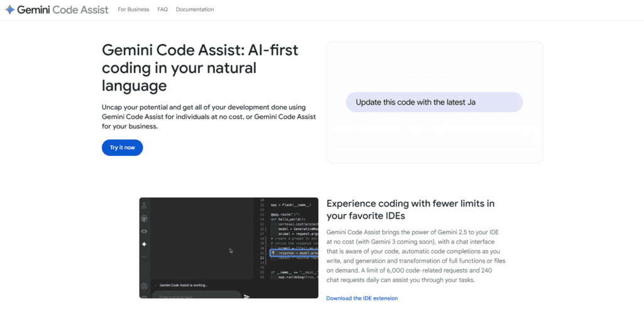The image size is (644, 309).
Task: Click code line 'def hello_world():'
Action: (x=288, y=220)
